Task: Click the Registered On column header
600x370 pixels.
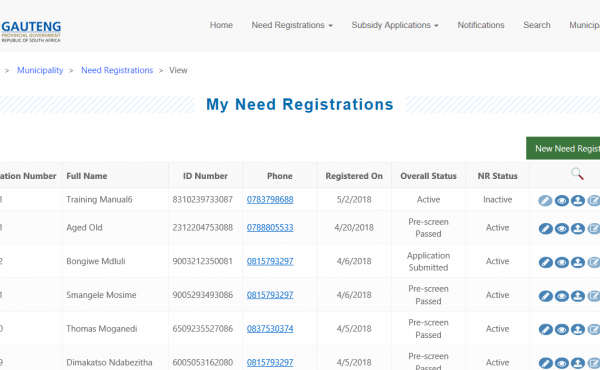Action: point(354,176)
